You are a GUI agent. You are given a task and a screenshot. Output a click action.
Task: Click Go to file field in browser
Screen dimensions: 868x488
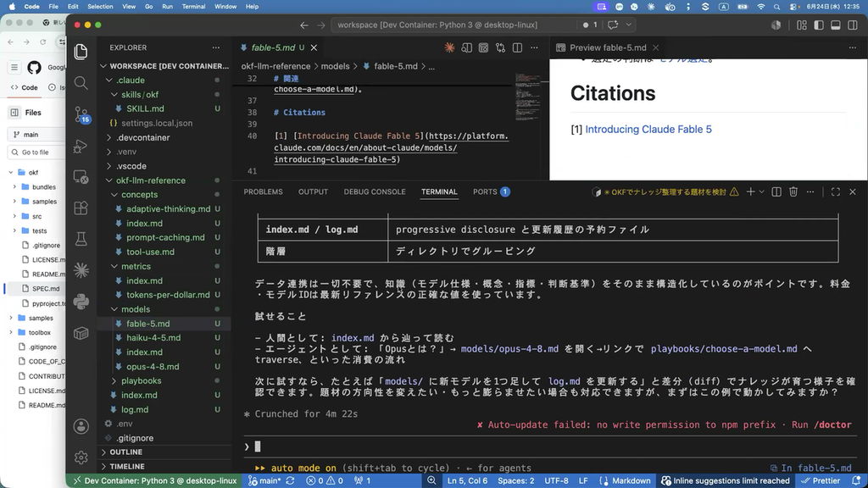[36, 152]
